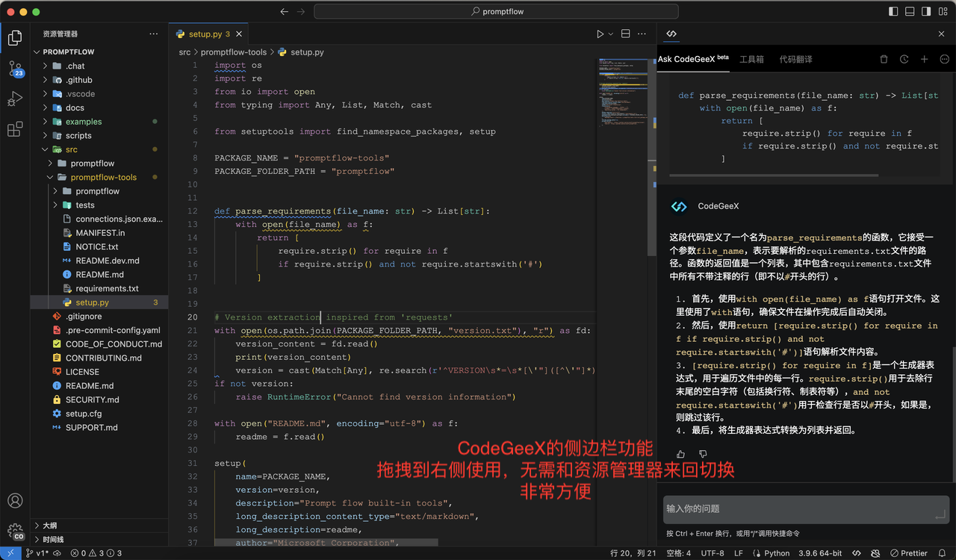Image resolution: width=956 pixels, height=560 pixels.
Task: Click src in the breadcrumb
Action: pos(184,52)
